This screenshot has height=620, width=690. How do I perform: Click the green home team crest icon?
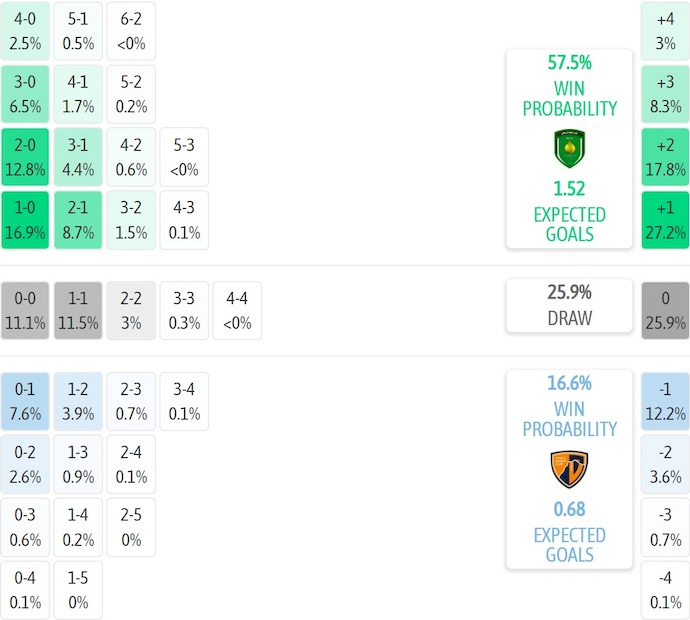(569, 148)
